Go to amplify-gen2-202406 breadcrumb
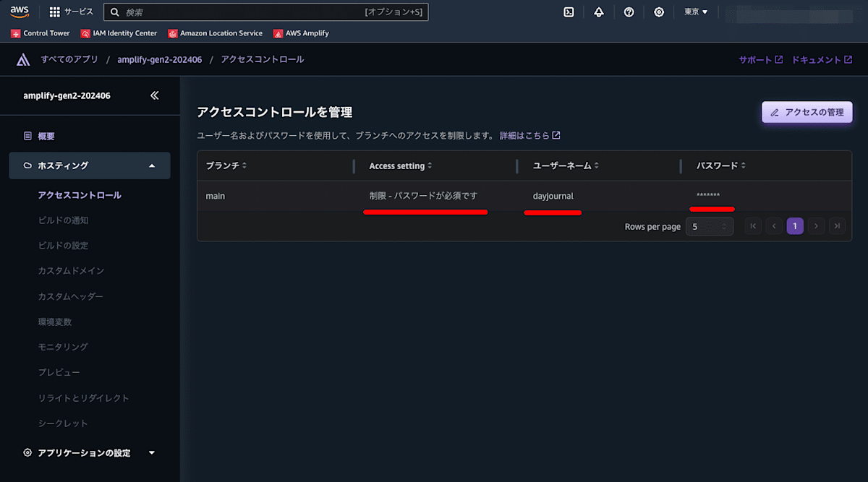 pyautogui.click(x=159, y=59)
